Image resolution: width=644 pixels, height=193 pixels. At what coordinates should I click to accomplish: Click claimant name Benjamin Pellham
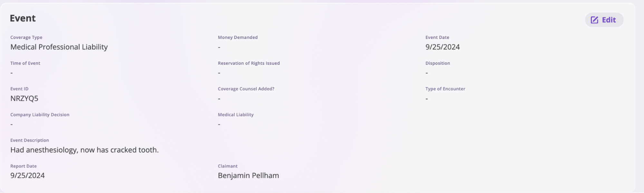248,176
